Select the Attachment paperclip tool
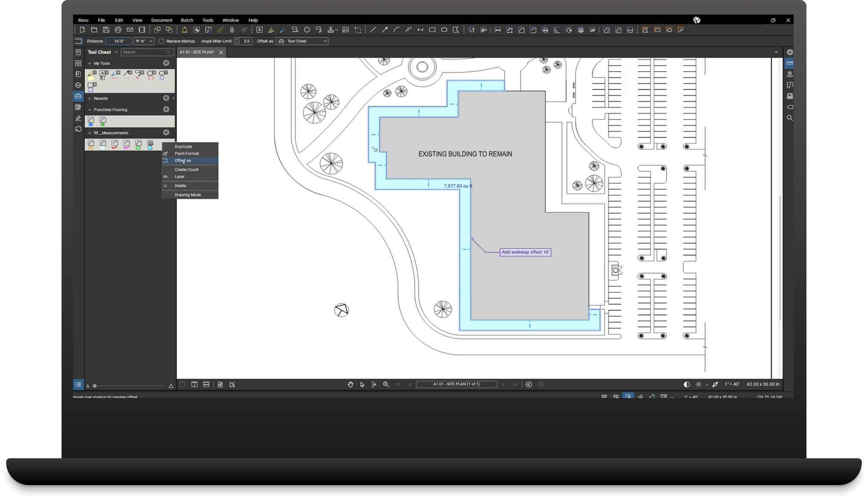Viewport: 868px width, 499px height. tap(232, 30)
